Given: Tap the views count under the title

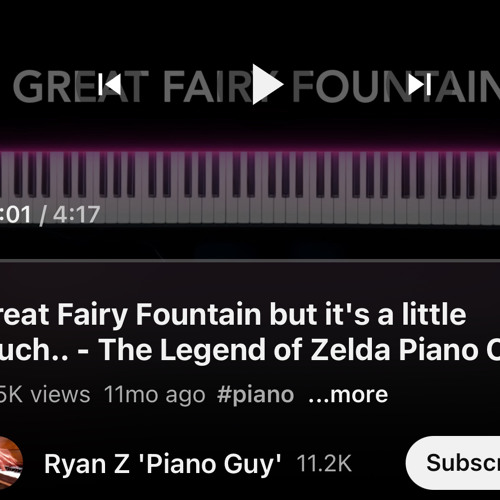Looking at the screenshot, I should 45,395.
